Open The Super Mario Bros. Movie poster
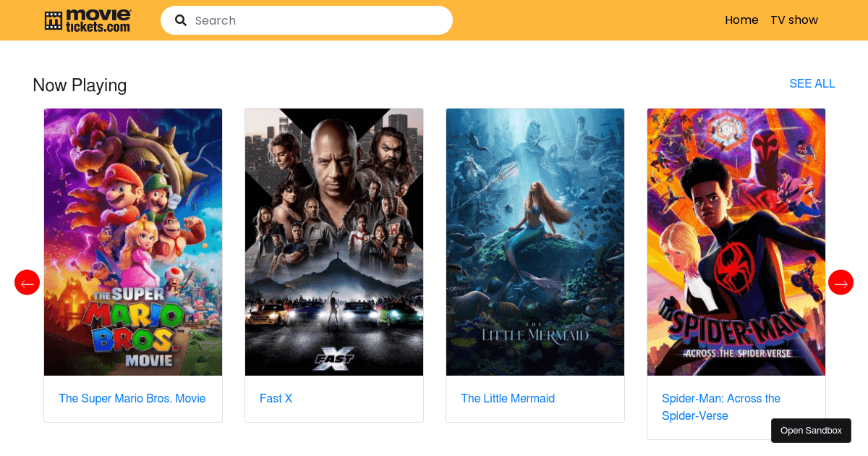 tap(133, 242)
